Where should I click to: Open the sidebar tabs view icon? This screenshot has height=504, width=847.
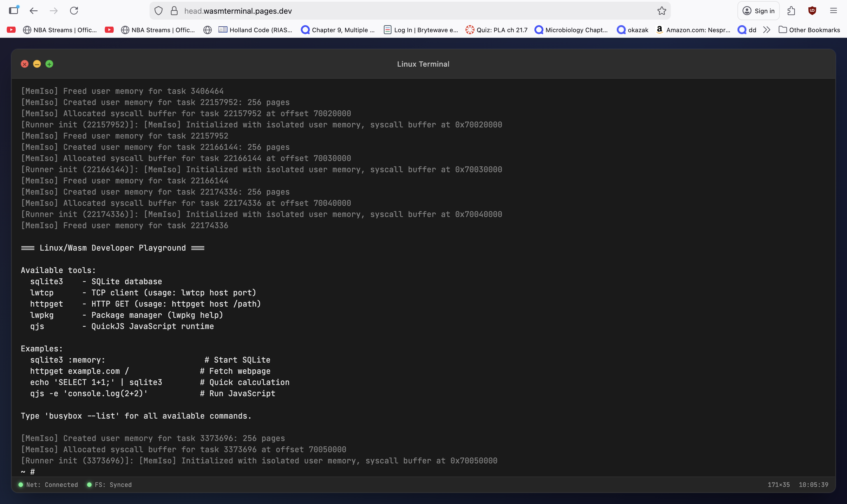click(x=14, y=10)
